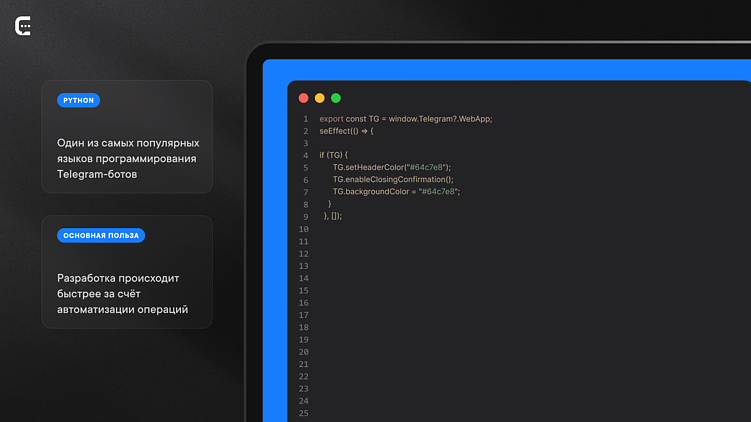Click code line with TG.setHeaderColor
The width and height of the screenshot is (751, 422).
(392, 167)
